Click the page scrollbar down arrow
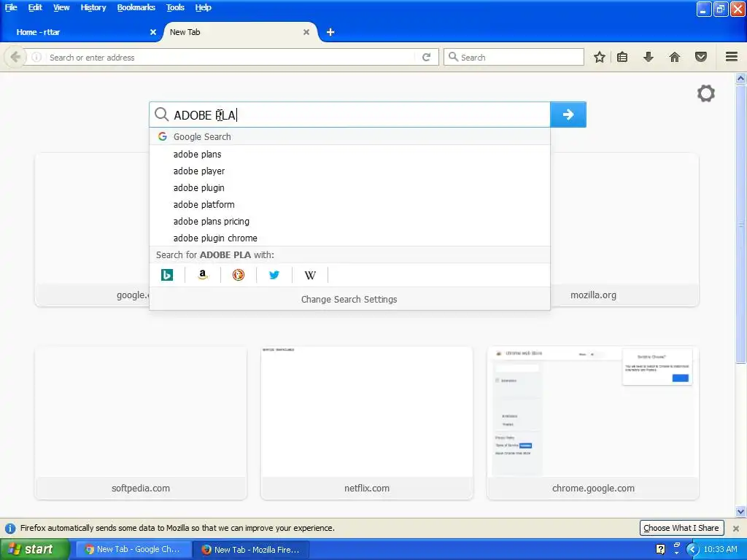Screen dimensions: 747x560 pos(740,512)
